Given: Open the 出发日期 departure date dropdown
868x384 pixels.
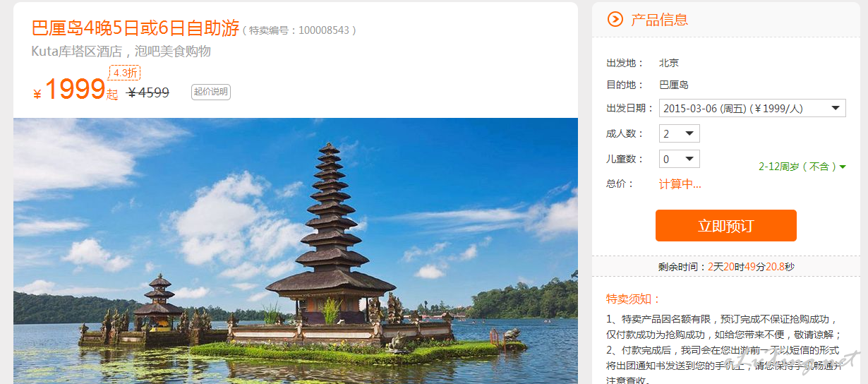Looking at the screenshot, I should 752,109.
